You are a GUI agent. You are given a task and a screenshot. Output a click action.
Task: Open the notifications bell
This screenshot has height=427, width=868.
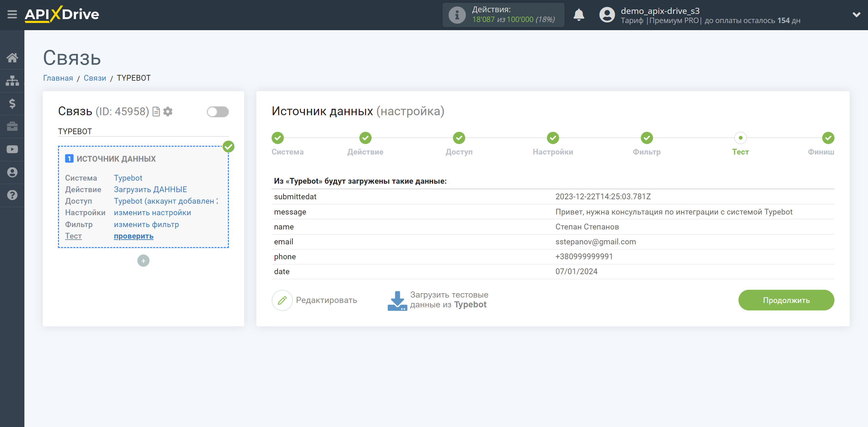(x=579, y=15)
